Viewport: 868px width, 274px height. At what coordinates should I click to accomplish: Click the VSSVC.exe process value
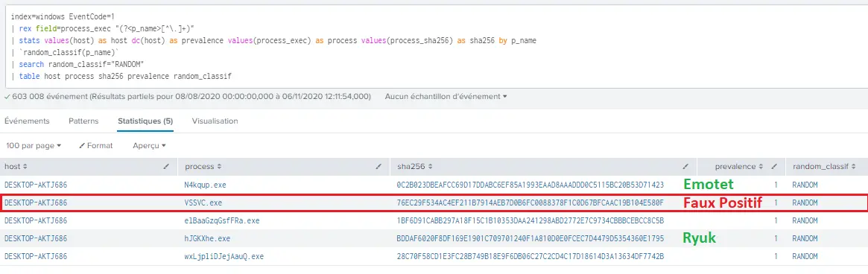[203, 203]
